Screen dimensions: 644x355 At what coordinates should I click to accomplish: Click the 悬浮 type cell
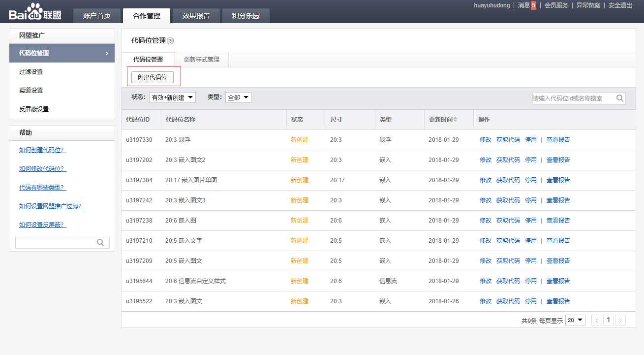click(x=385, y=140)
